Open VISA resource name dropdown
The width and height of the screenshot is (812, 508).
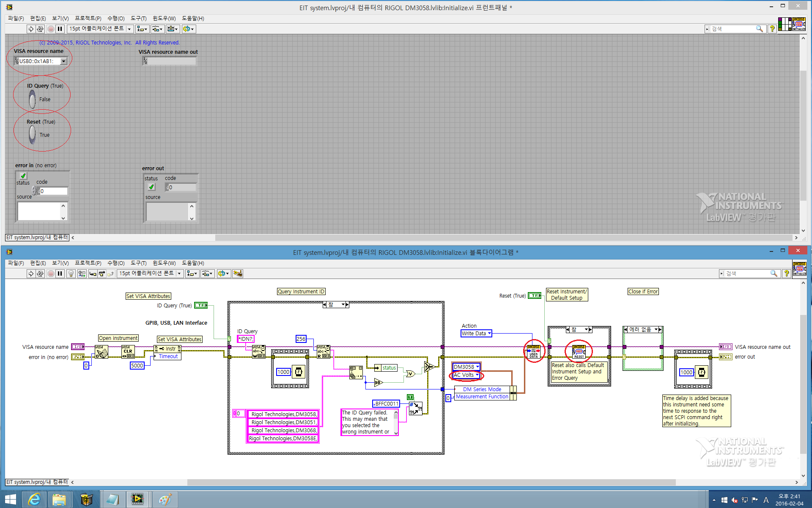pos(64,61)
